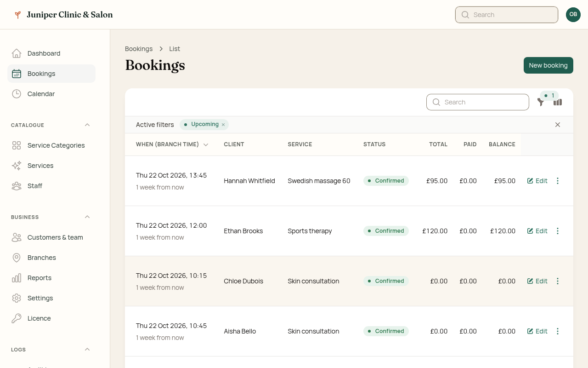Viewport: 588px width, 368px height.
Task: Click the Dashboard home icon
Action: pos(17,53)
